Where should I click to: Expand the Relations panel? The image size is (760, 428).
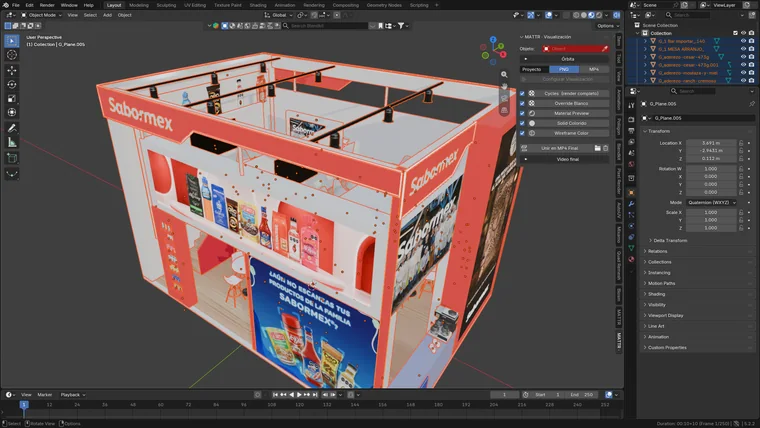click(657, 251)
